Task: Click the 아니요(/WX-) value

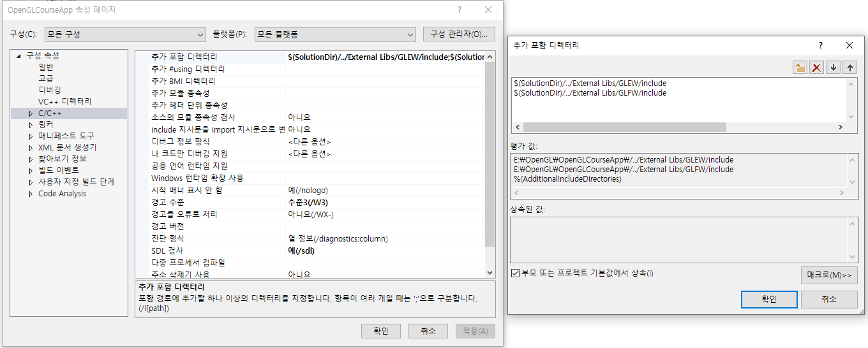Action: coord(310,214)
